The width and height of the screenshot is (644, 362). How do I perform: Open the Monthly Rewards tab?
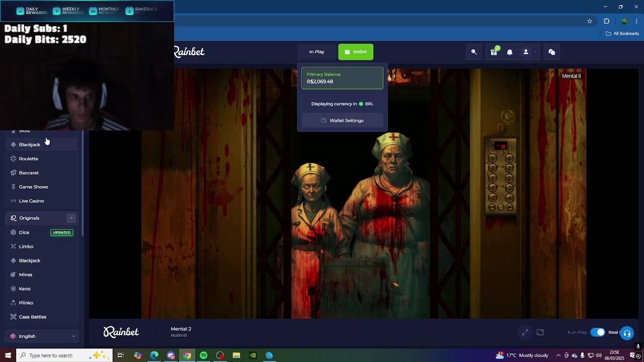pyautogui.click(x=104, y=11)
